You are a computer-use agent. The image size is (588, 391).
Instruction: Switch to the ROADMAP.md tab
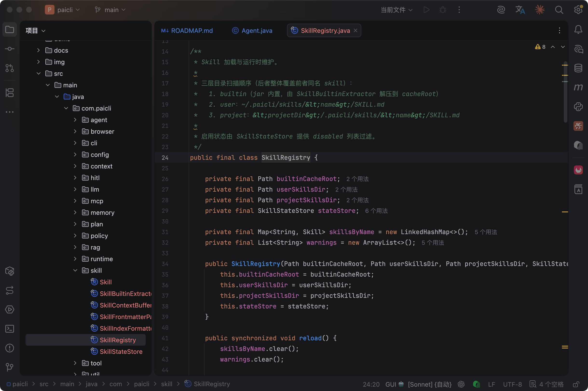point(187,30)
